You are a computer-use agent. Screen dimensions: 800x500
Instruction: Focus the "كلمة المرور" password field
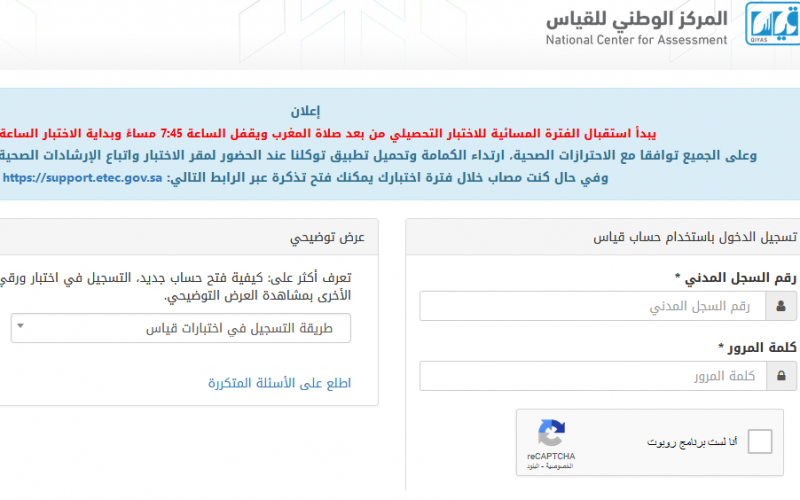click(593, 376)
